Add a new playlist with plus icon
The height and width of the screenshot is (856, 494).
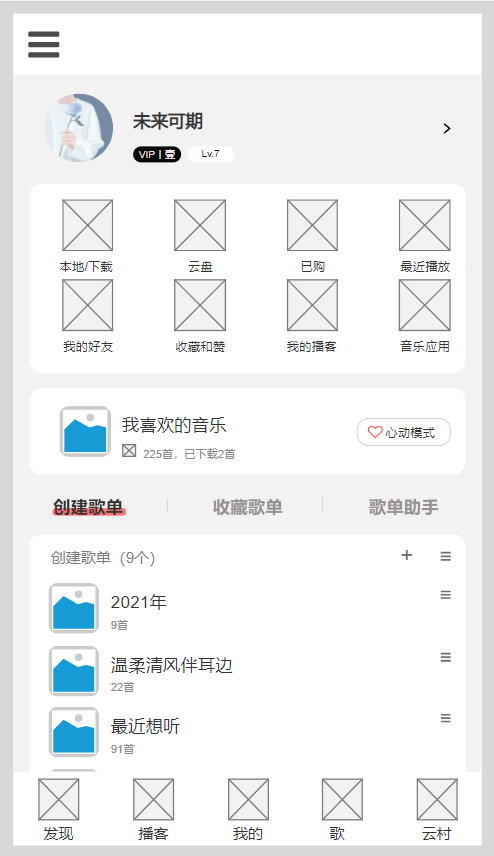pyautogui.click(x=407, y=555)
